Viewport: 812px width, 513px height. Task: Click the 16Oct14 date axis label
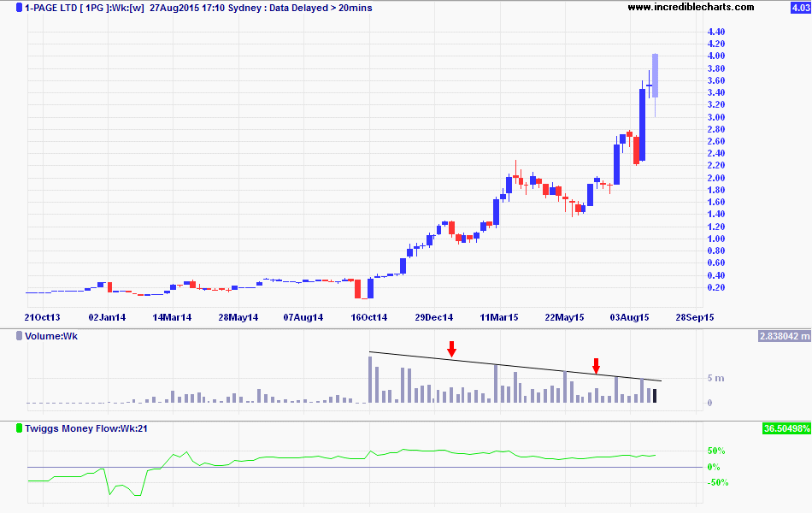pyautogui.click(x=368, y=317)
